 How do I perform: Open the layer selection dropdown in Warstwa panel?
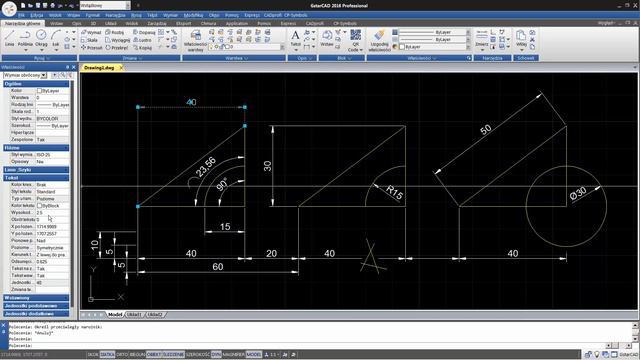pos(282,47)
